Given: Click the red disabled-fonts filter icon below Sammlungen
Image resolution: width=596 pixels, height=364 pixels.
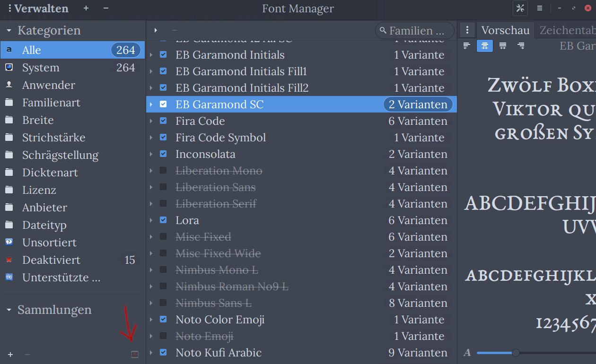Looking at the screenshot, I should tap(134, 354).
